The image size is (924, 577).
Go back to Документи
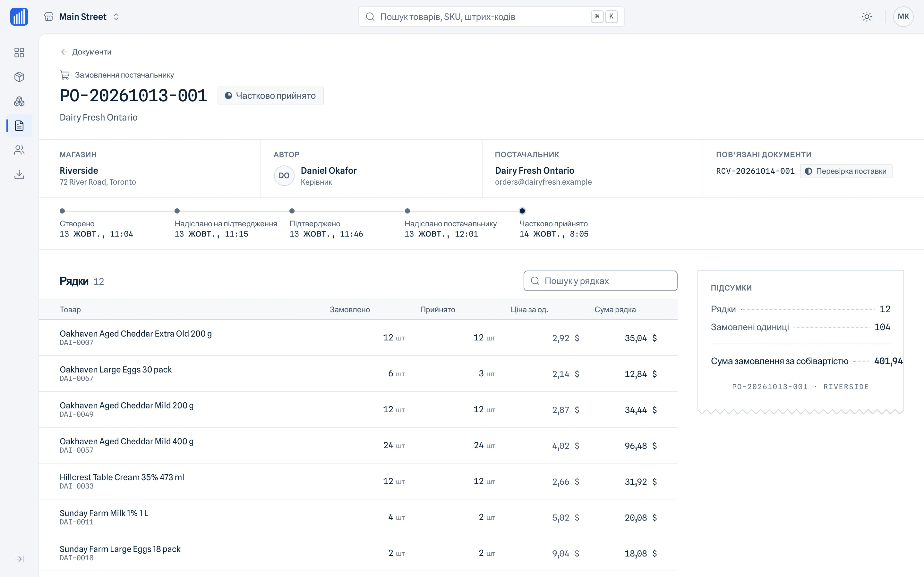point(86,52)
